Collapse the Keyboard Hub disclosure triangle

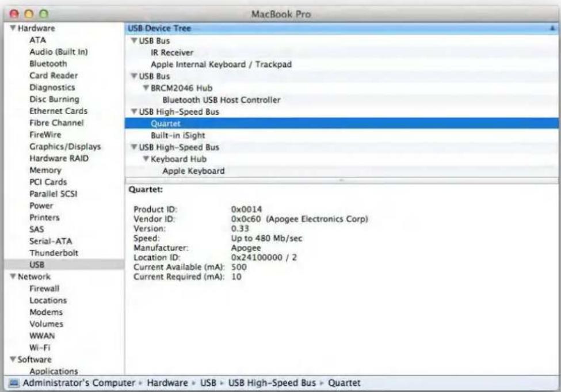[x=146, y=159]
